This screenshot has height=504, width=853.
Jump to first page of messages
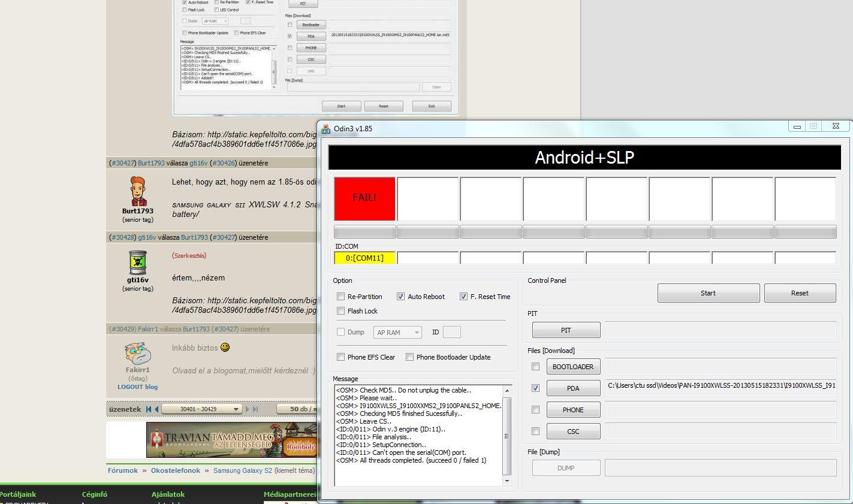tap(149, 409)
